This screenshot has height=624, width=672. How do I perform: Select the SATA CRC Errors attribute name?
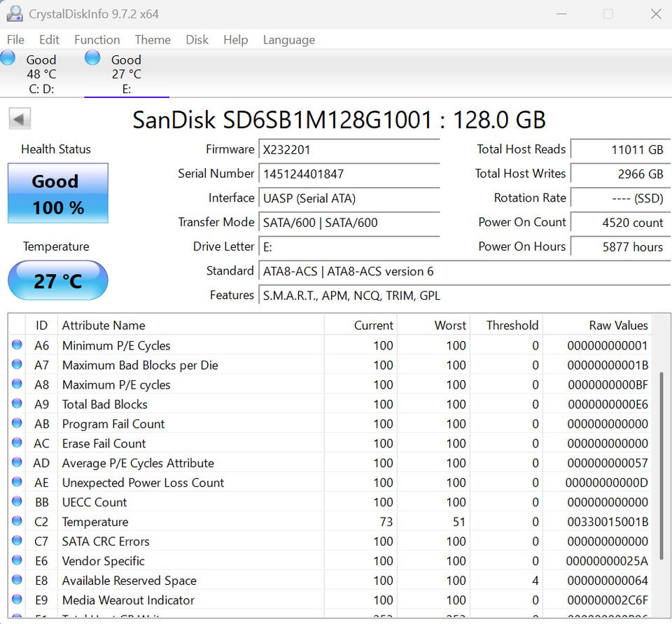[x=106, y=541]
